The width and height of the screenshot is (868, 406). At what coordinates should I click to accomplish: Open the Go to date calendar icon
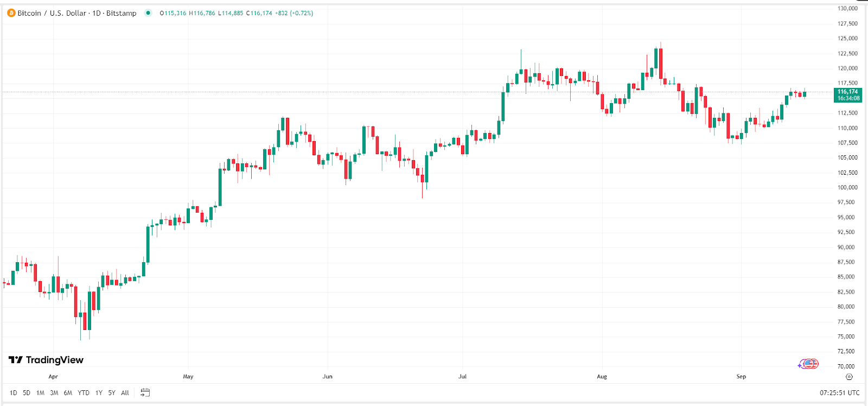click(145, 392)
